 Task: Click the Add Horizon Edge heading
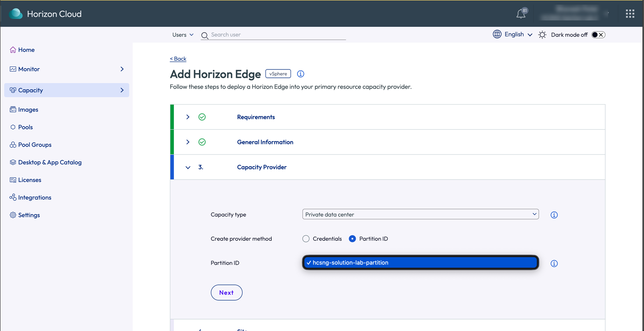[215, 74]
